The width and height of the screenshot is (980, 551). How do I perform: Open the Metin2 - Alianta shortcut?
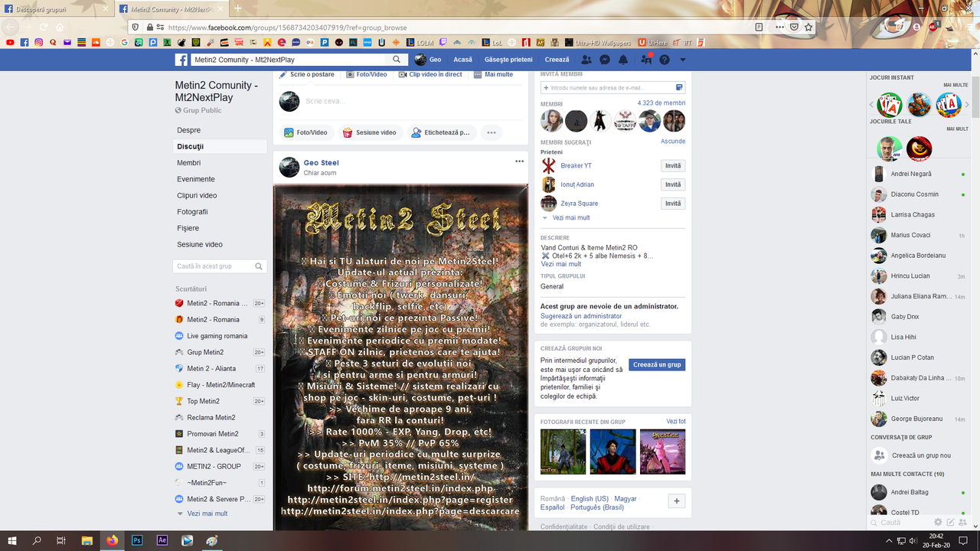220,369
